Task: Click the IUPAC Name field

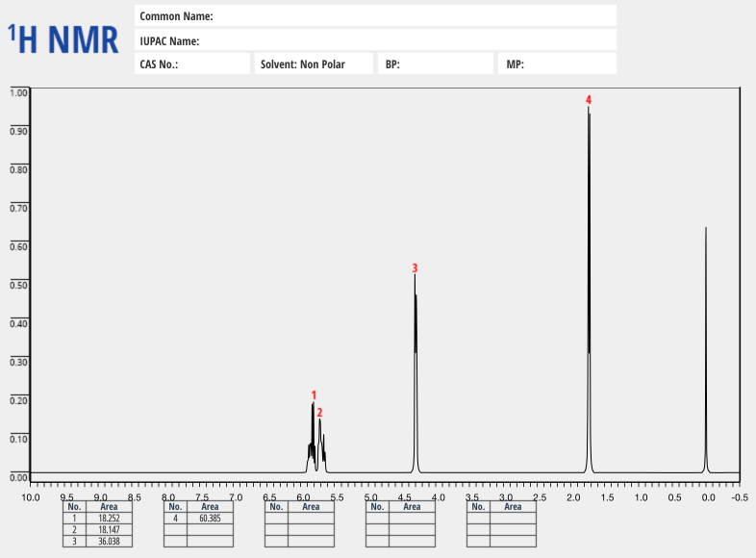Action: point(375,40)
